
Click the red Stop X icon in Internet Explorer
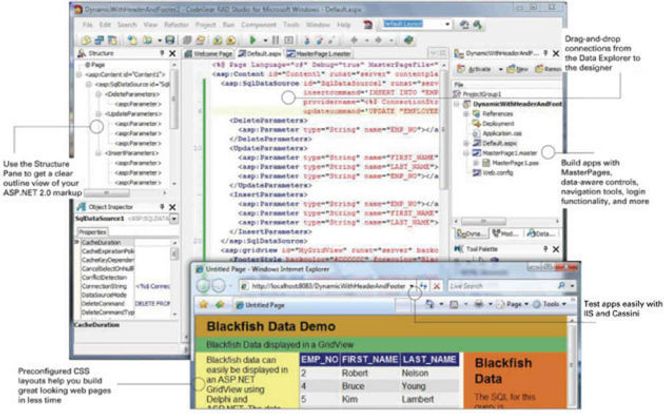point(437,286)
